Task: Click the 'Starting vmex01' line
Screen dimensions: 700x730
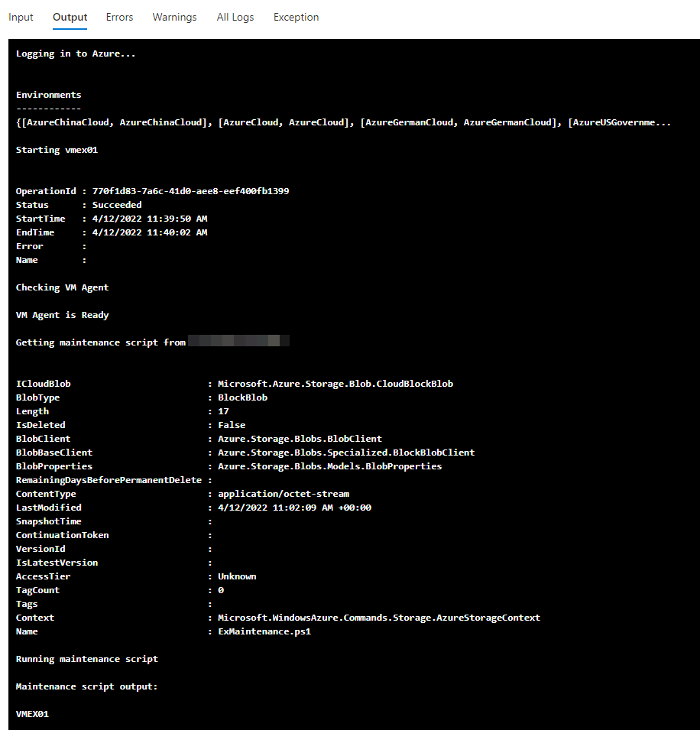Action: (x=57, y=150)
